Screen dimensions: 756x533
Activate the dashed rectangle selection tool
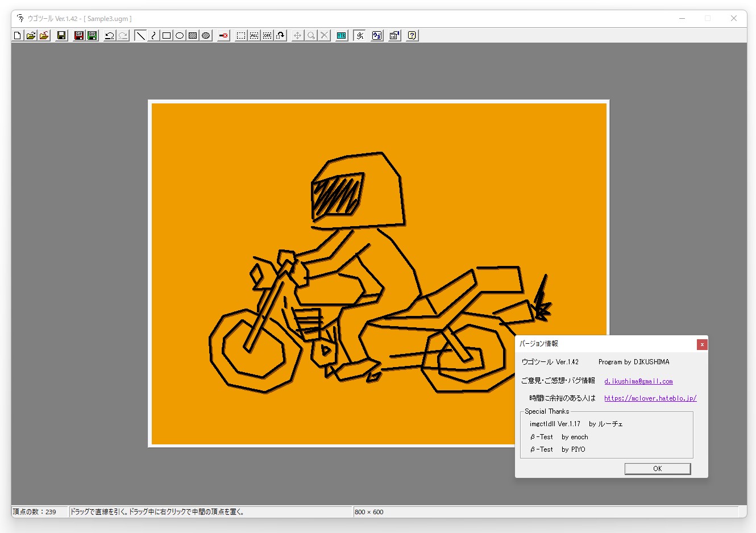(241, 35)
